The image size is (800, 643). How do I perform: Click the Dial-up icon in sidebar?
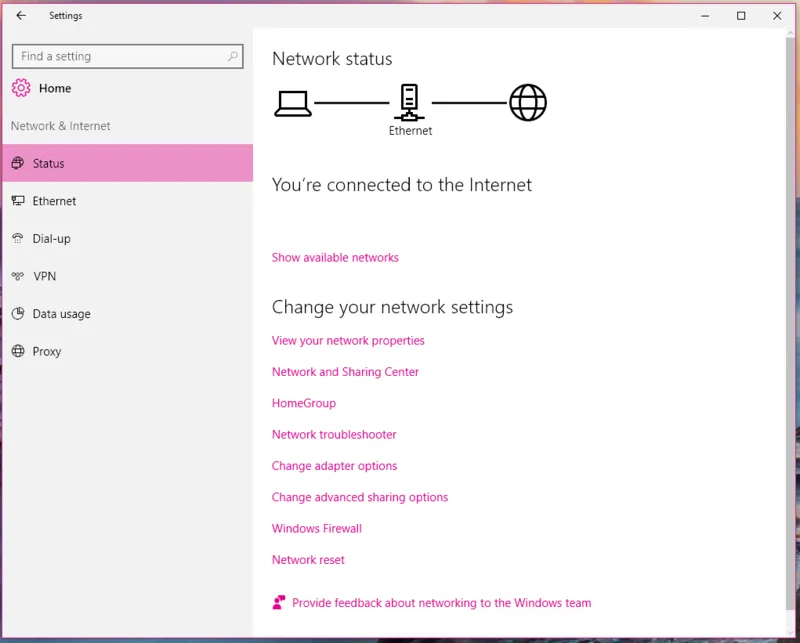point(18,239)
